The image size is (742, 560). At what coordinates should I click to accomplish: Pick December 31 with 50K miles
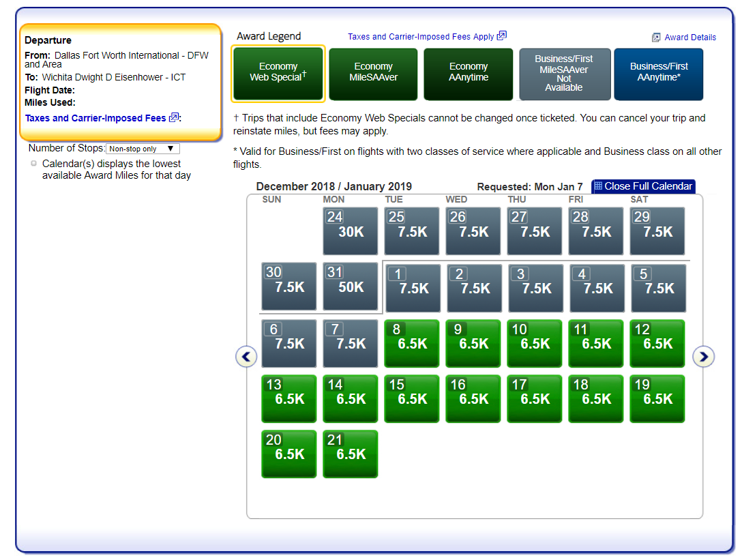click(x=350, y=286)
